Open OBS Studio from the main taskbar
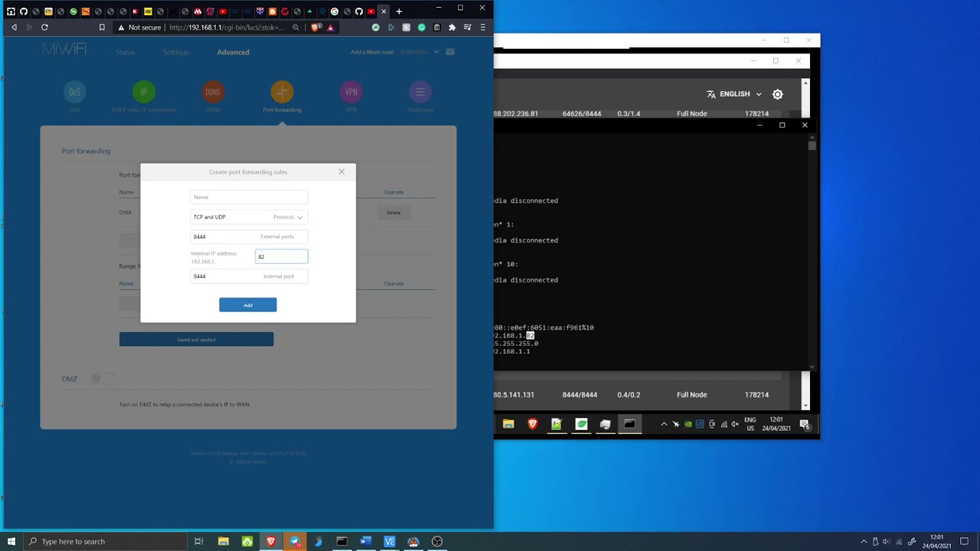This screenshot has width=980, height=551. click(x=436, y=541)
